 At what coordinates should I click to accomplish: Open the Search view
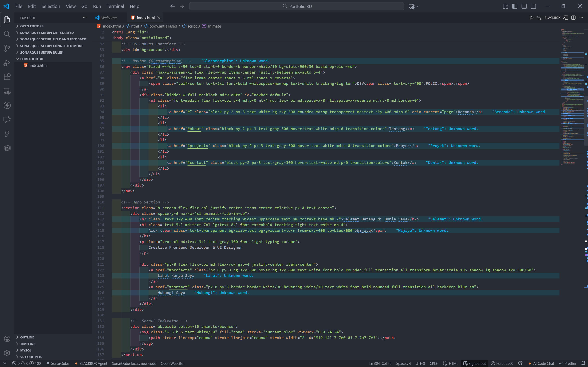click(7, 34)
